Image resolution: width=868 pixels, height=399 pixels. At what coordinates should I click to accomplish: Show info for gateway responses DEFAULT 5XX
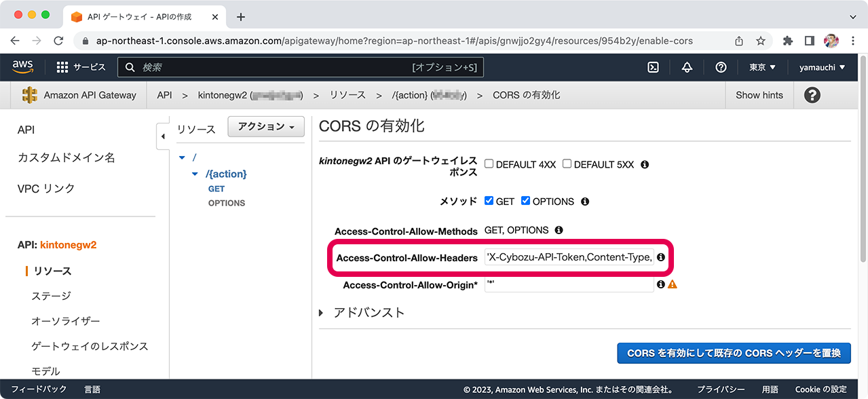[x=645, y=164]
